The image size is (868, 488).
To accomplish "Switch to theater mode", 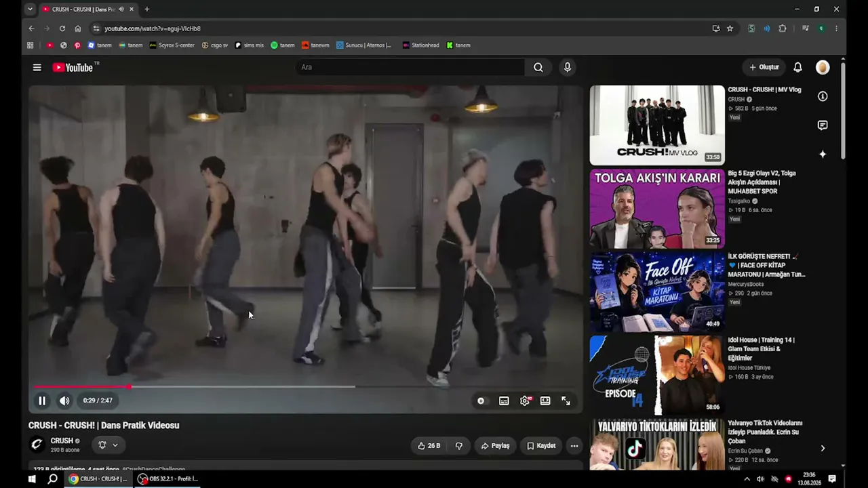I will [x=545, y=401].
